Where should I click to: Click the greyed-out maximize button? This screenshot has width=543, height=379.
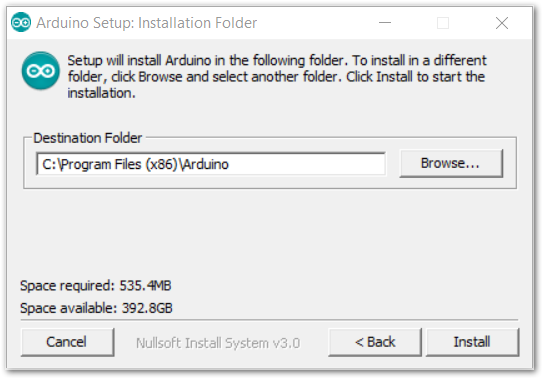(x=443, y=23)
